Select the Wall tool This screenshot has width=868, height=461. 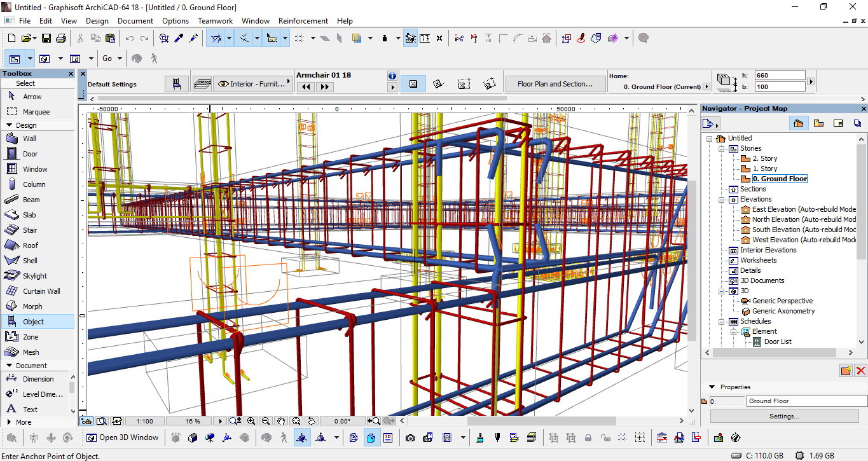[x=38, y=139]
